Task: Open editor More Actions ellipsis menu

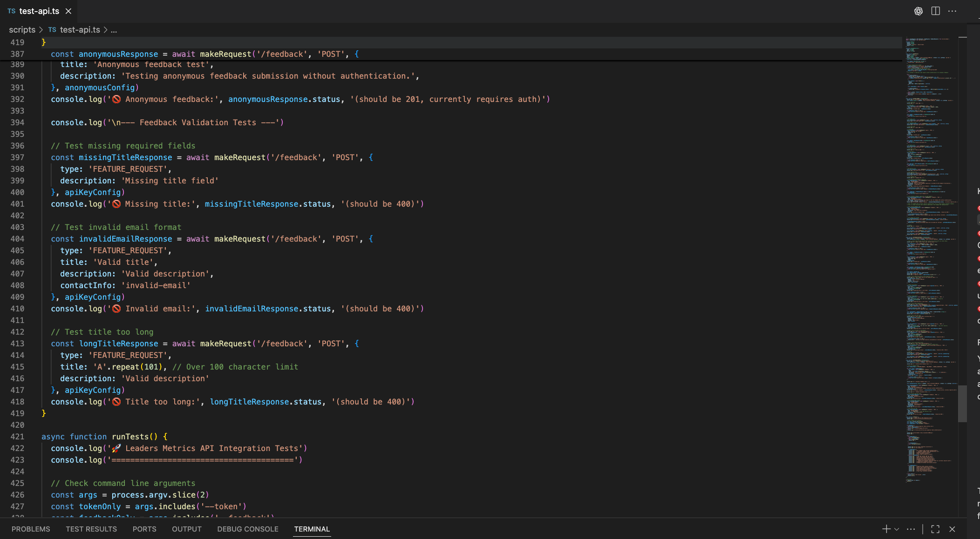Action: (952, 11)
